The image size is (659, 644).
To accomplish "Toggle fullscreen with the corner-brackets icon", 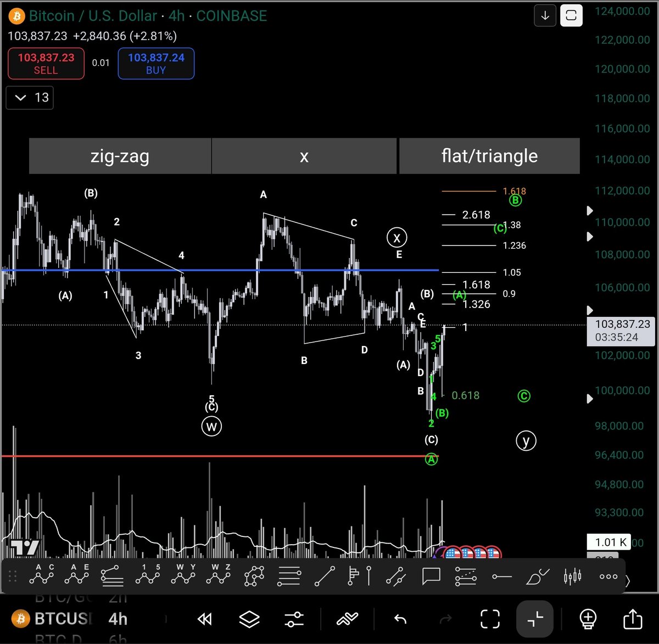I will pos(490,619).
